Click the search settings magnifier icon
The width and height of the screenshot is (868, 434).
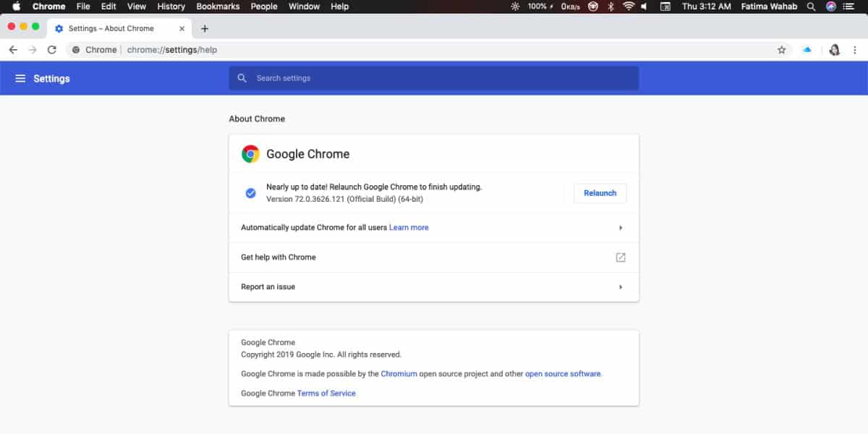click(x=242, y=77)
